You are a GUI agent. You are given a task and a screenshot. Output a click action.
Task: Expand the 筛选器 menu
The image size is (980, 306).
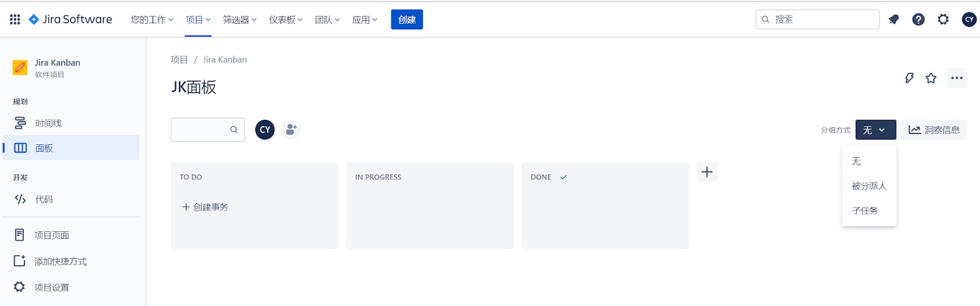pos(239,20)
